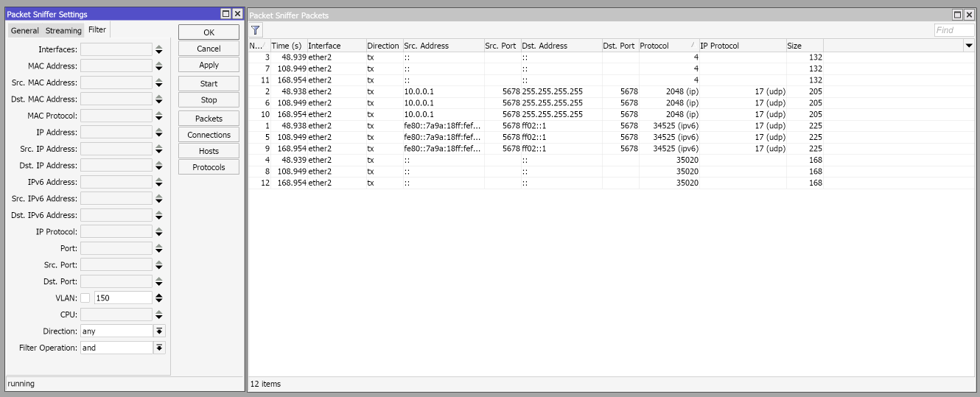Expand the MAC Protocol filter arrows
This screenshot has width=980, height=397.
click(x=158, y=116)
